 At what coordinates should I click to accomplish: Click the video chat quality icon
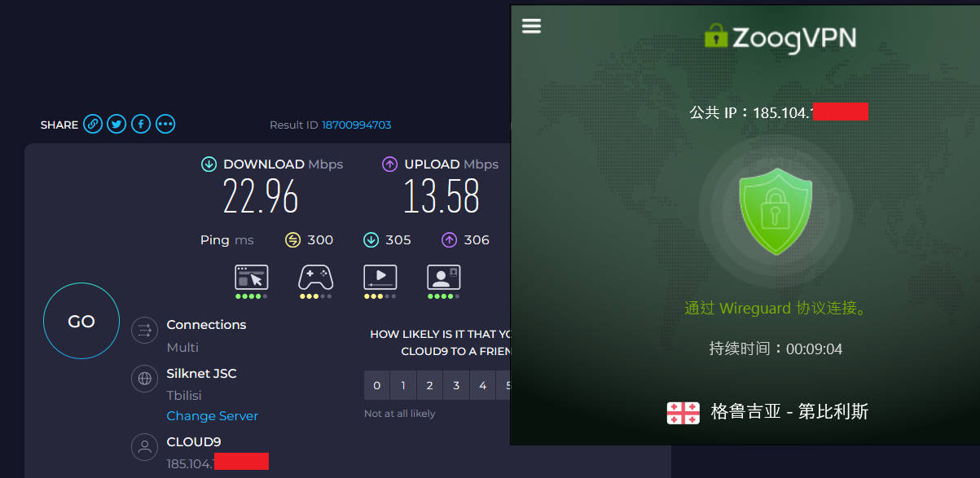coord(443,278)
